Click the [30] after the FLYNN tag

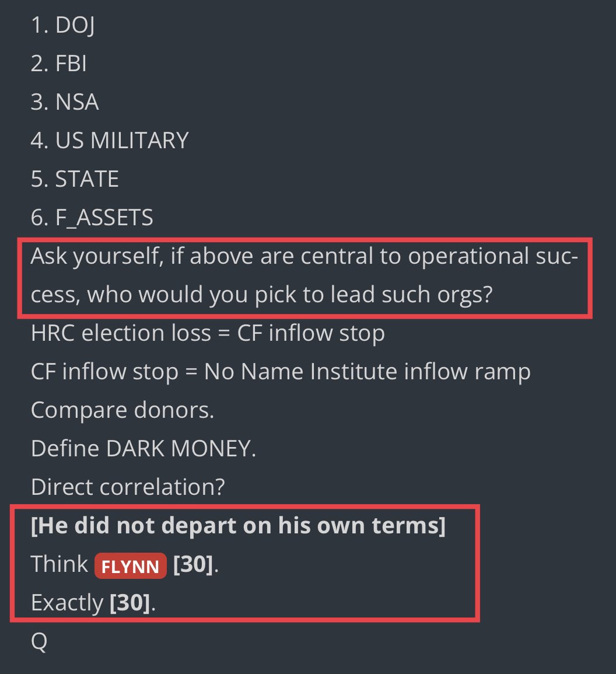tap(193, 565)
